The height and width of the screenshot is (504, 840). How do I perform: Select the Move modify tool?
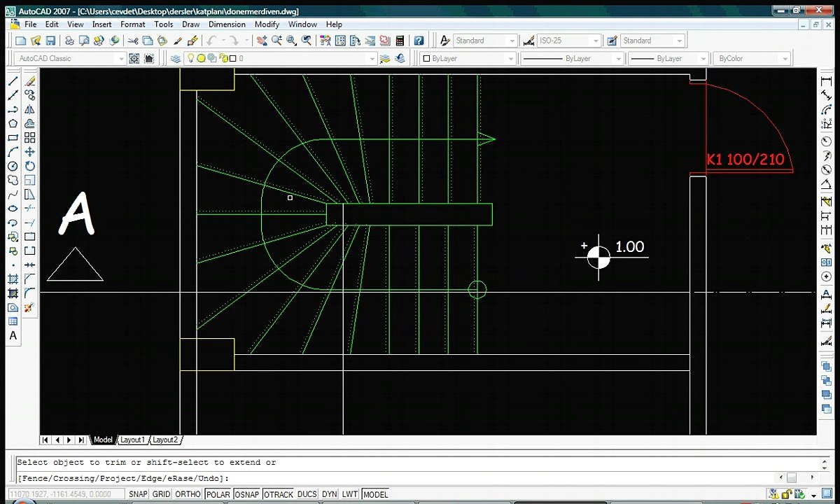click(29, 152)
